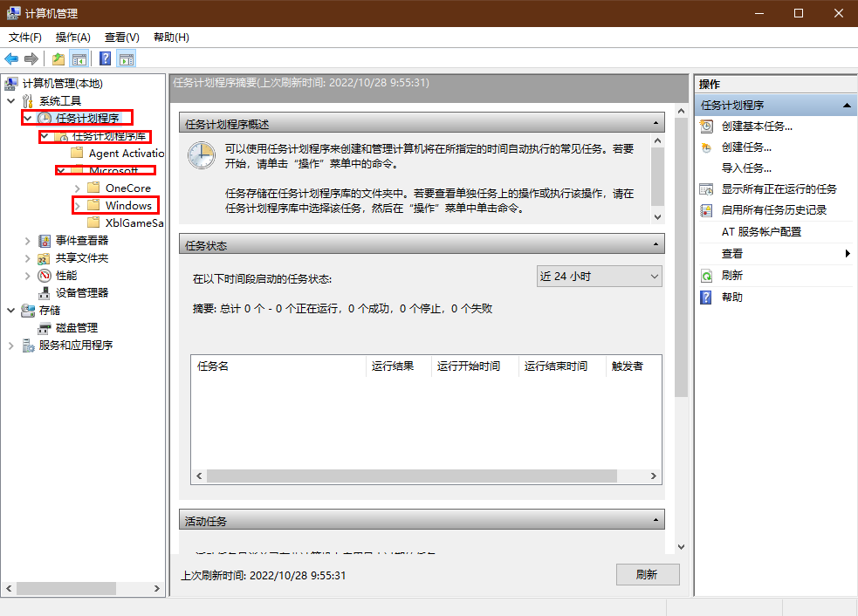Expand the Windows folder node
Viewport: 858px width, 616px height.
tap(77, 206)
